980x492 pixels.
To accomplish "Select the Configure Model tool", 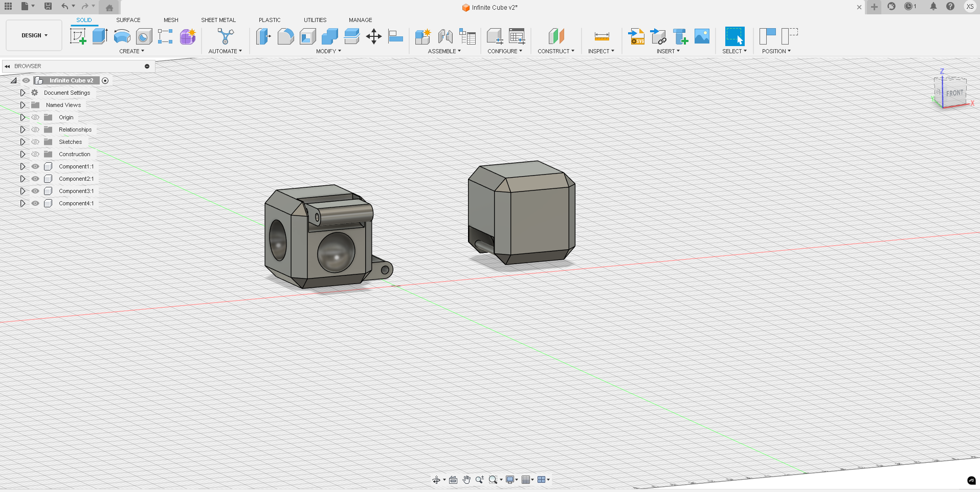I will [495, 36].
